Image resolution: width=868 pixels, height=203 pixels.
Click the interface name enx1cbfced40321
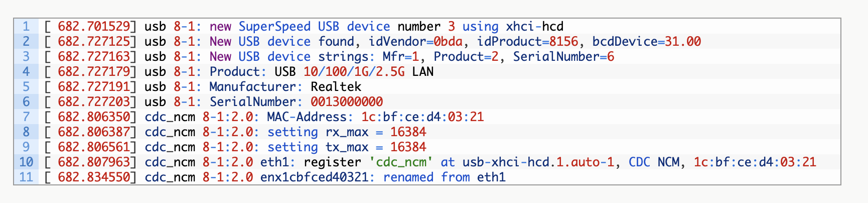click(x=314, y=177)
